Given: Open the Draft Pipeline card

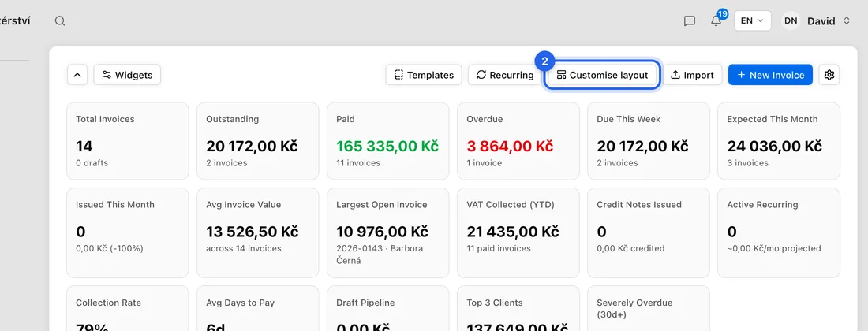Looking at the screenshot, I should 387,308.
